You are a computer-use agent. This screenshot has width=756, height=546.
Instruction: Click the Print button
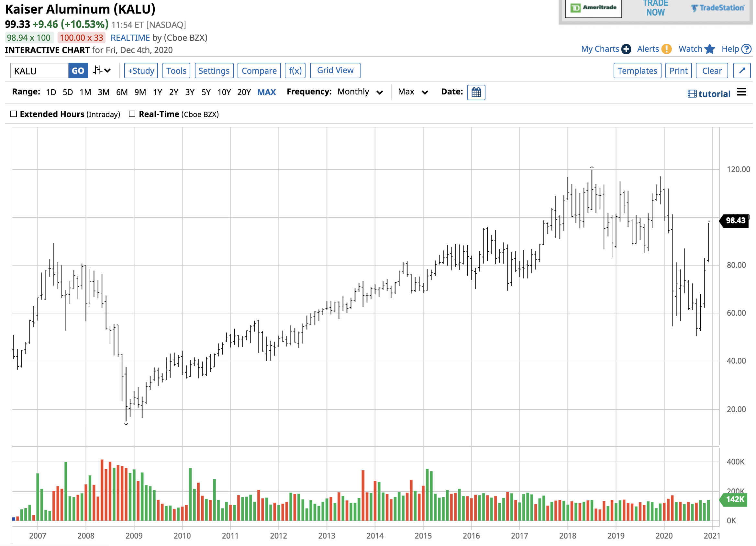tap(678, 71)
